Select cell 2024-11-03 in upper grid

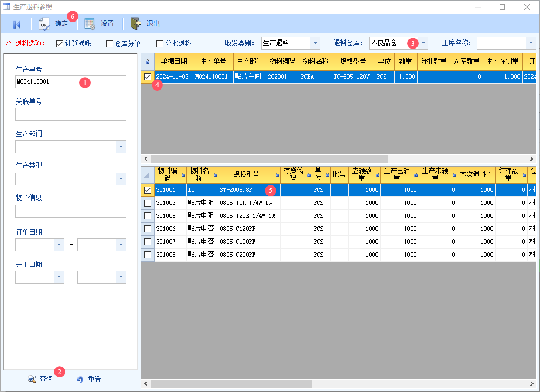[x=174, y=77]
